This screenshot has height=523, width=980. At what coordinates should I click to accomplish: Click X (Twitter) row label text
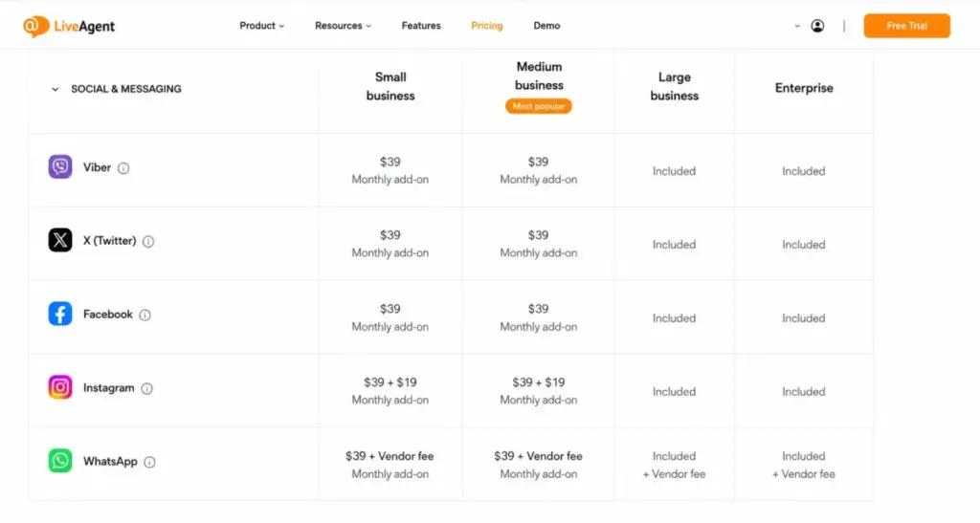[109, 240]
